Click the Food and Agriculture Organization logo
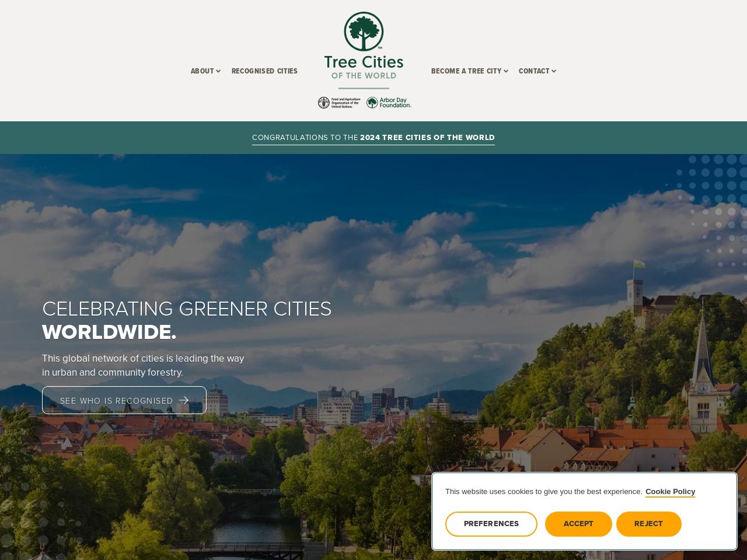747x560 pixels. pos(339,103)
